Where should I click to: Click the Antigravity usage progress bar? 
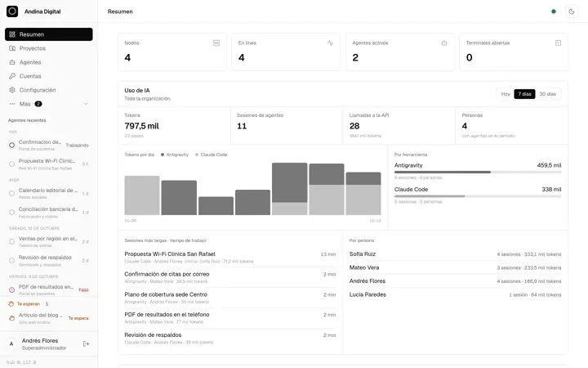click(x=478, y=172)
